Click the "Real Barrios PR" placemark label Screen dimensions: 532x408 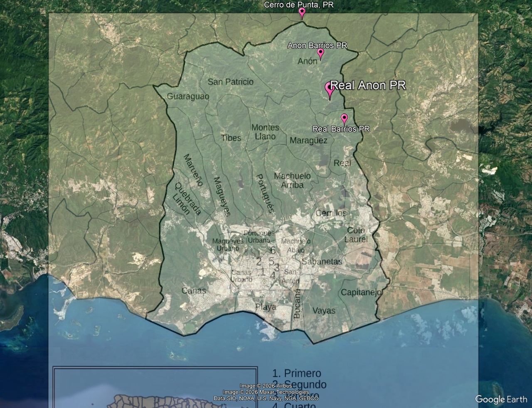pos(341,129)
